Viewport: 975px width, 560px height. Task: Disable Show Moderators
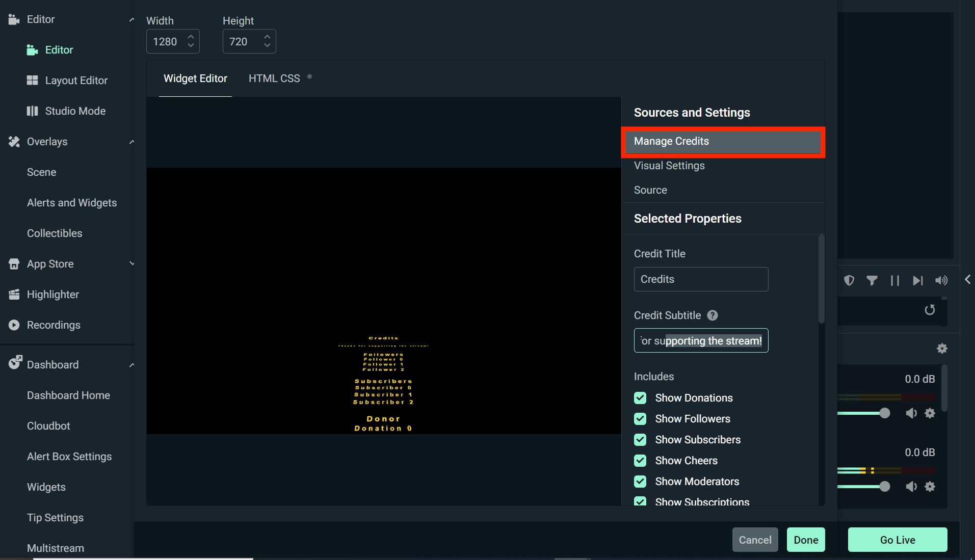tap(640, 482)
